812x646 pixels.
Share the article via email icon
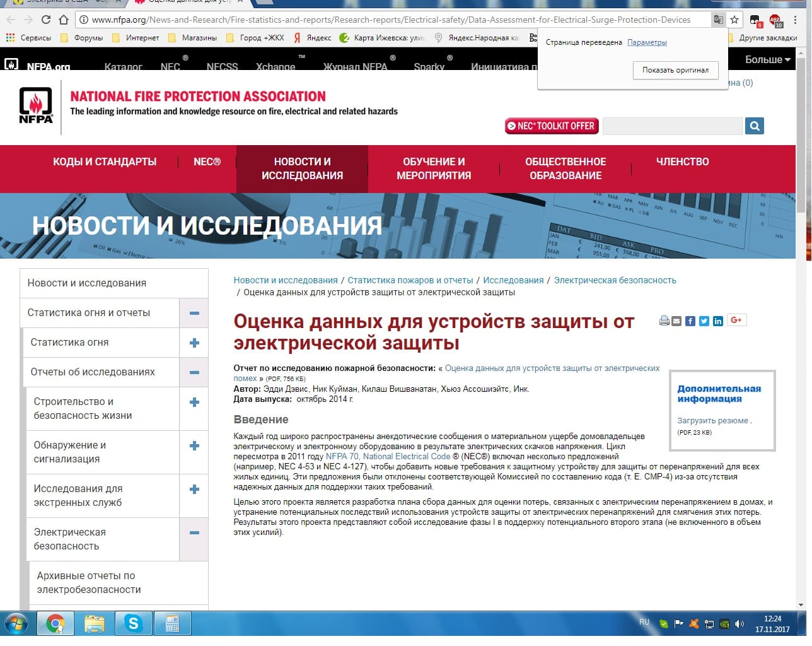pyautogui.click(x=676, y=321)
